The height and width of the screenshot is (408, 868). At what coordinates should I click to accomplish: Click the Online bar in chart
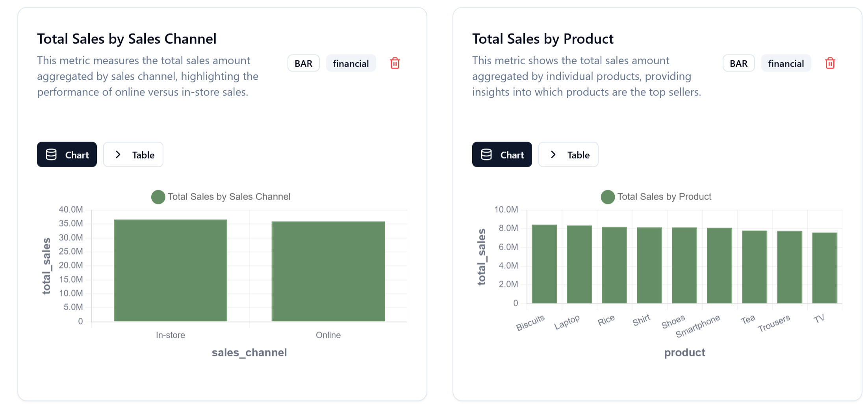[x=328, y=271]
